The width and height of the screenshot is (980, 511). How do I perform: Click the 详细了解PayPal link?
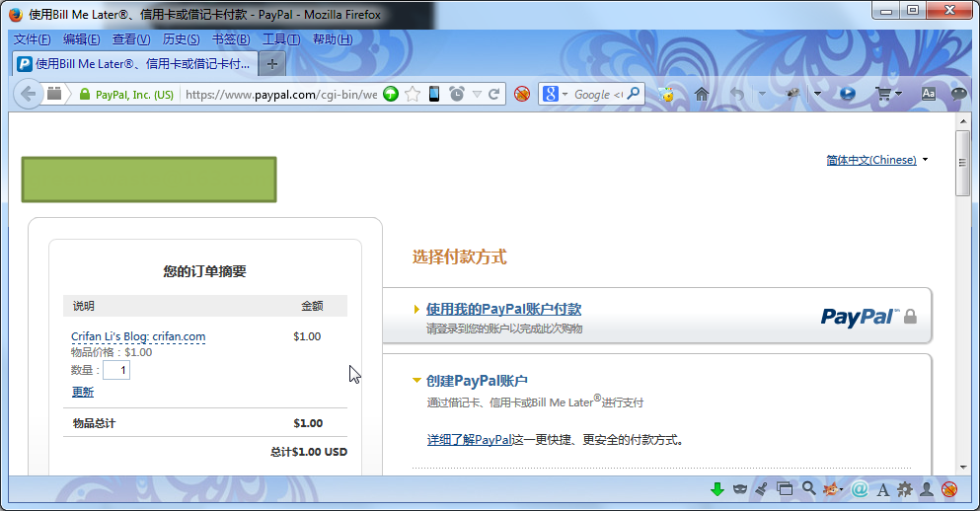(470, 440)
